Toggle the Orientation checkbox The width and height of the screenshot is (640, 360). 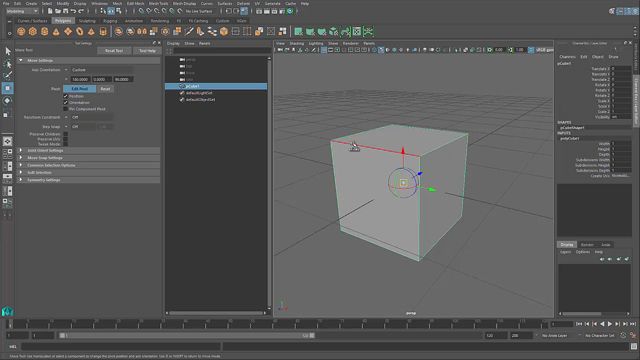(x=66, y=102)
